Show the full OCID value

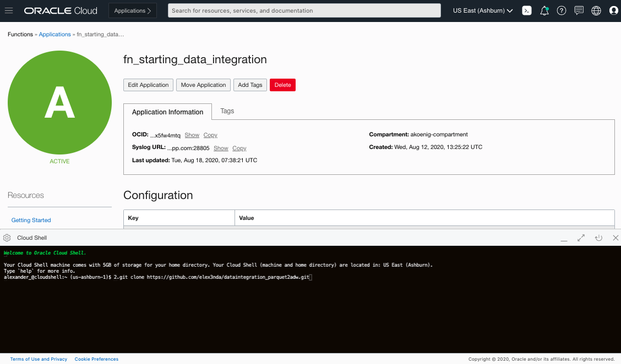[192, 135]
